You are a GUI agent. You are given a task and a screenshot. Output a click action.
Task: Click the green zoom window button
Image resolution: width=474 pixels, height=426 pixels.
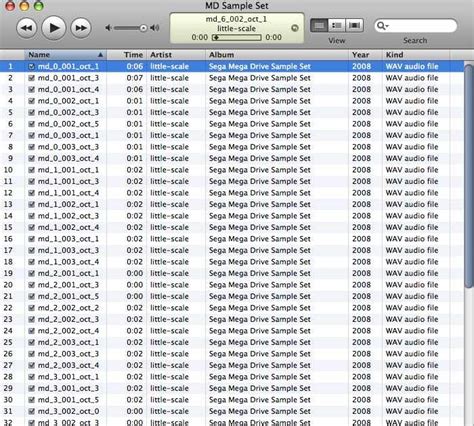click(x=39, y=5)
